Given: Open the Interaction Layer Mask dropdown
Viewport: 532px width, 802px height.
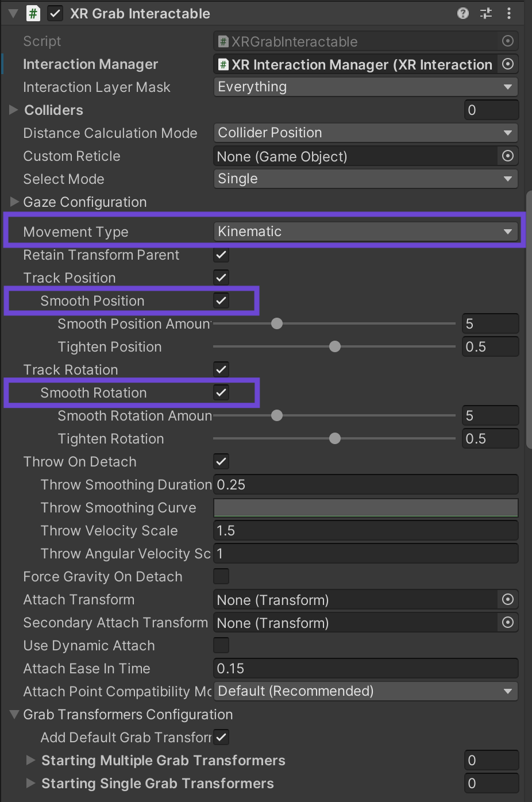Looking at the screenshot, I should tap(365, 87).
